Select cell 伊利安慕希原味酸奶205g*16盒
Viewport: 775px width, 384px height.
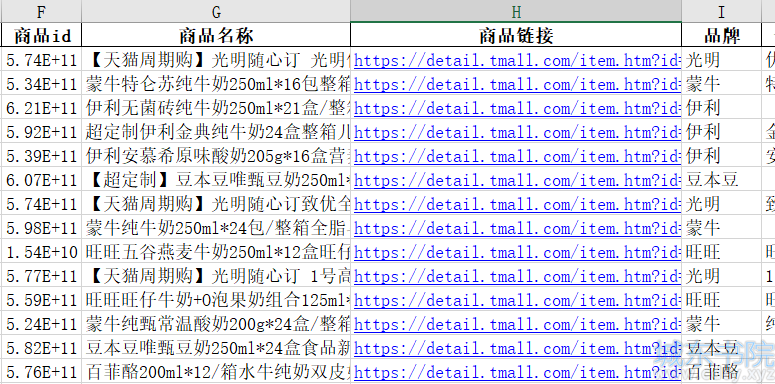[x=216, y=156]
